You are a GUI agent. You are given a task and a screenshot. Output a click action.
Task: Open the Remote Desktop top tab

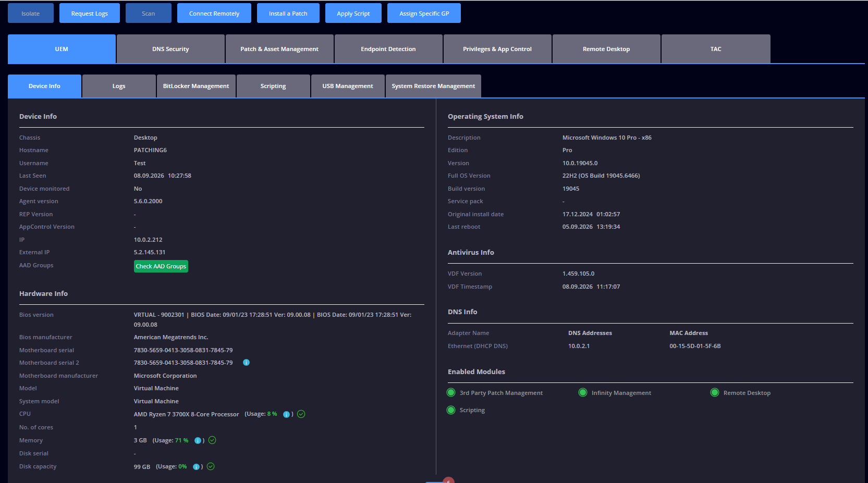[606, 49]
